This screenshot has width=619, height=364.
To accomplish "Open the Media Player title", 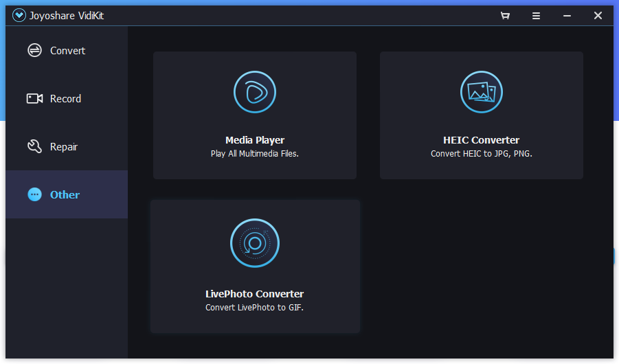I will [255, 140].
